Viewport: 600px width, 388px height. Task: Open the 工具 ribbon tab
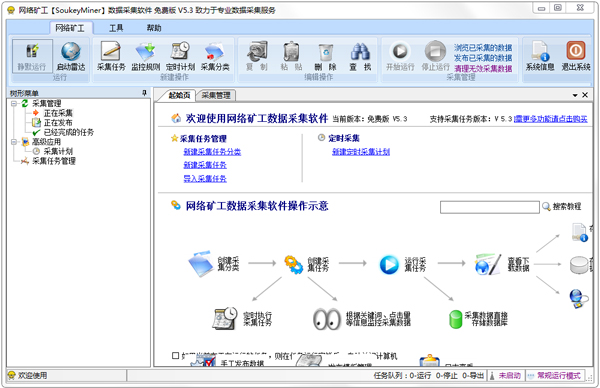pyautogui.click(x=116, y=28)
